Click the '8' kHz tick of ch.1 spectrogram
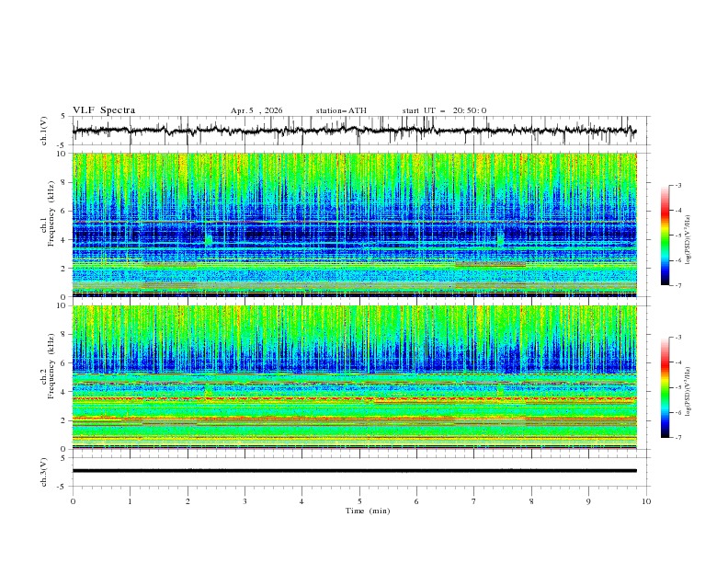The height and width of the screenshot is (563, 728). tap(65, 182)
